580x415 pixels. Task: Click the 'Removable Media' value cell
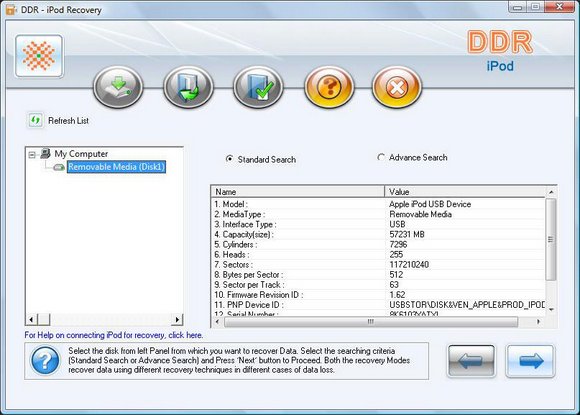tap(420, 214)
